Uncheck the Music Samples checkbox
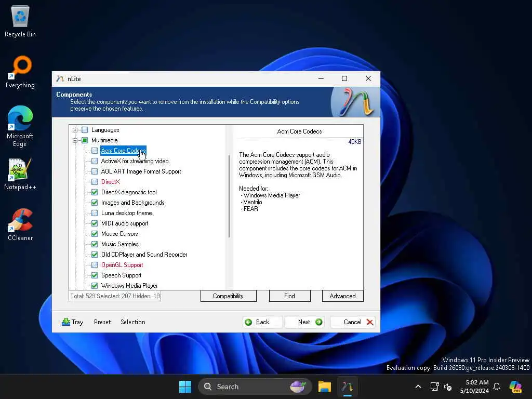This screenshot has width=532, height=399. 95,244
